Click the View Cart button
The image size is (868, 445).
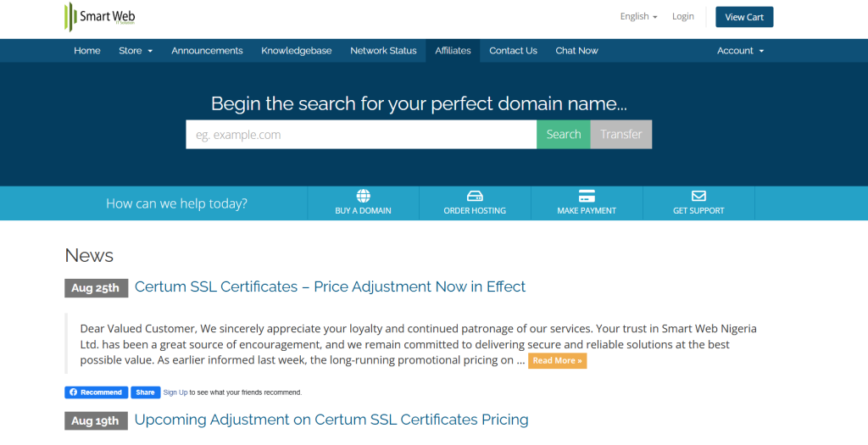[744, 17]
